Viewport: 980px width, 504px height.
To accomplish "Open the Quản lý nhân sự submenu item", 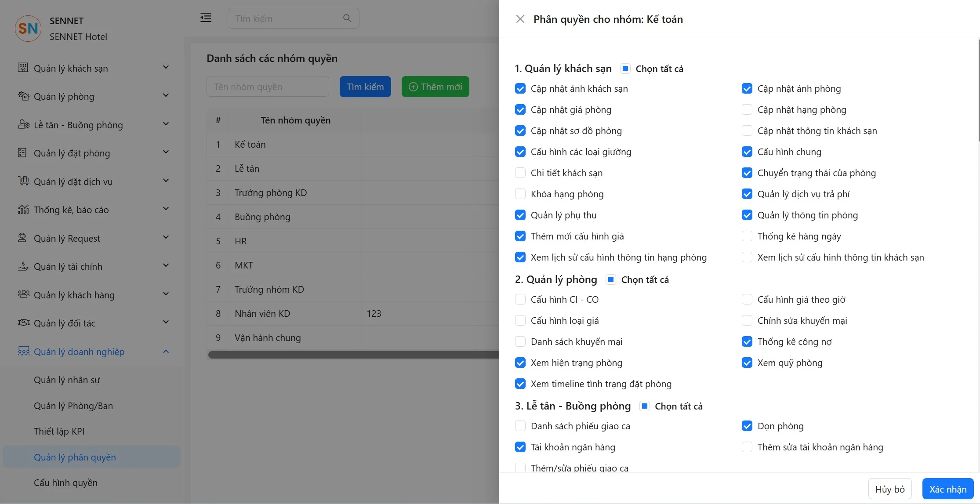I will tap(67, 380).
